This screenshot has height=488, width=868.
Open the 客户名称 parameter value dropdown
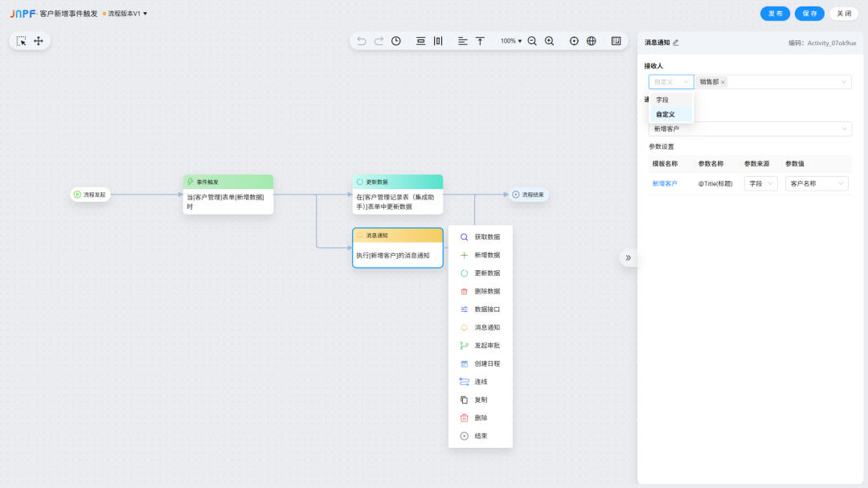(x=817, y=184)
